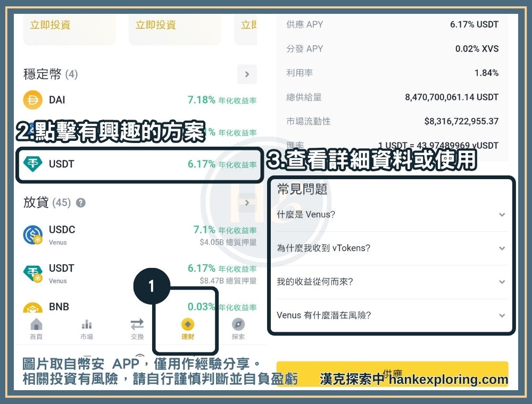
Task: Tap the yellow 供應 button
Action: (392, 374)
